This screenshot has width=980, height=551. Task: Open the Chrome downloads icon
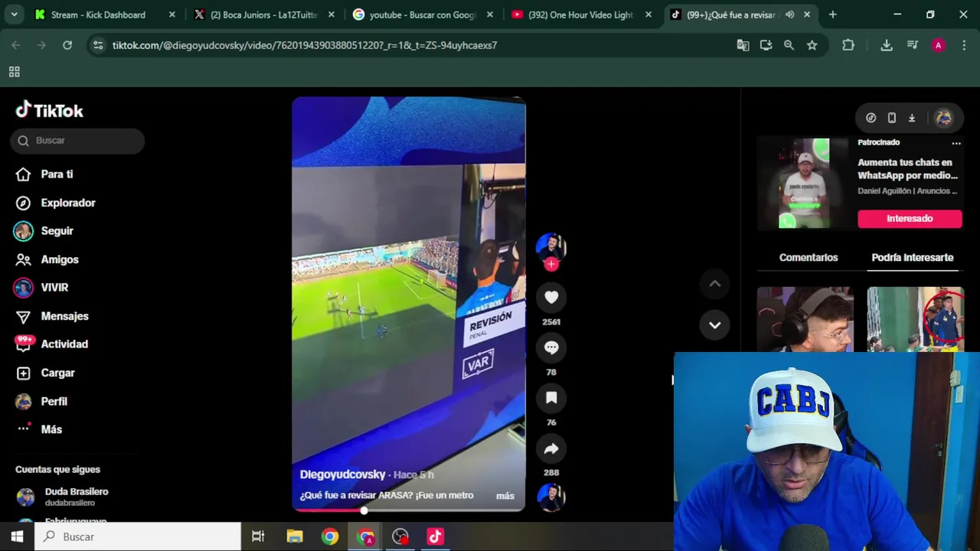[x=887, y=45]
